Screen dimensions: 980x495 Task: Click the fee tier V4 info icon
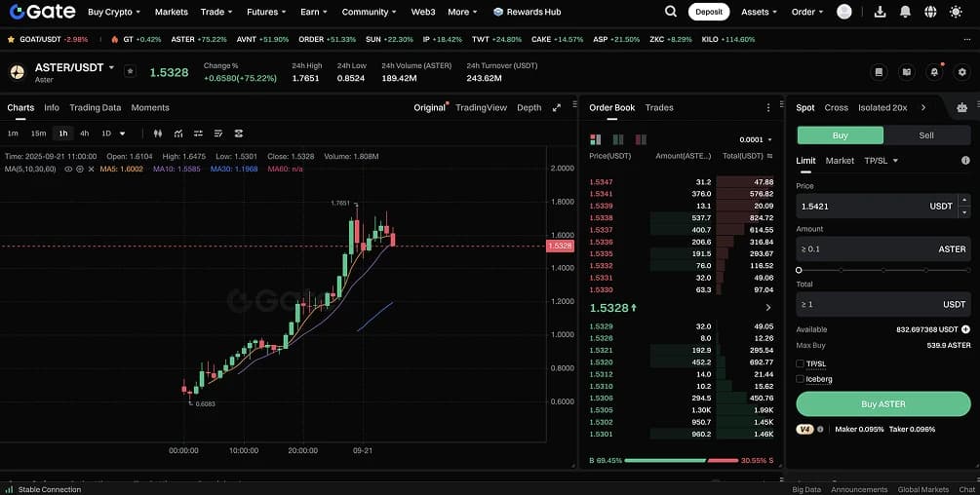[x=821, y=430]
